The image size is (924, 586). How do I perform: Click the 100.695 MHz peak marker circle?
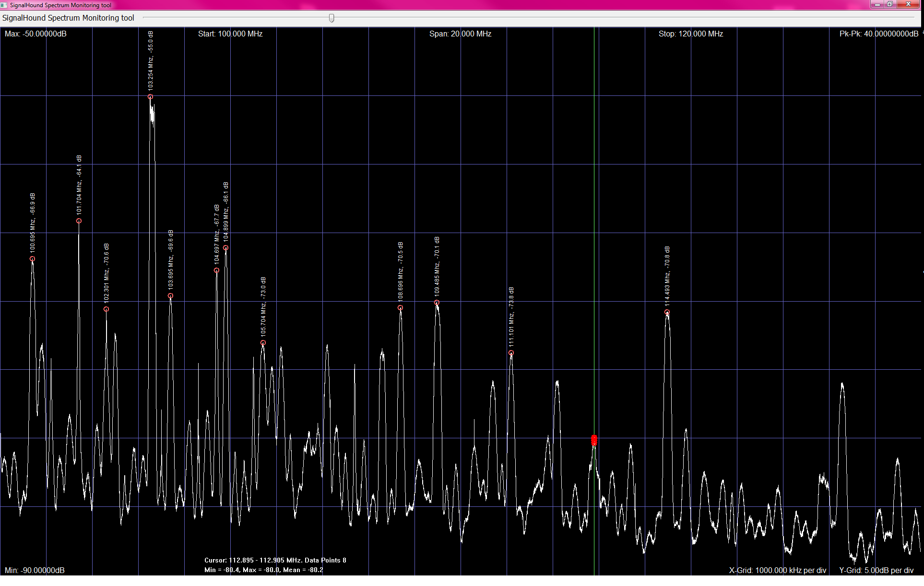32,259
